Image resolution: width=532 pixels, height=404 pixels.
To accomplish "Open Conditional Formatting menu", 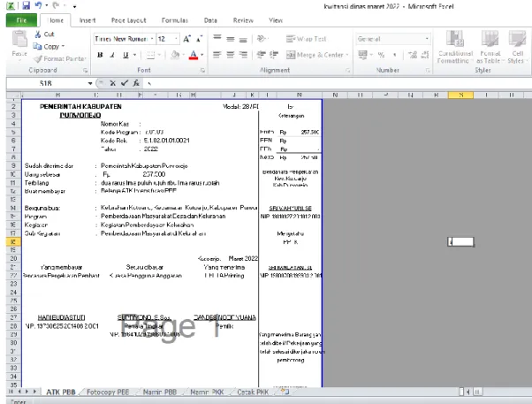I will (454, 47).
